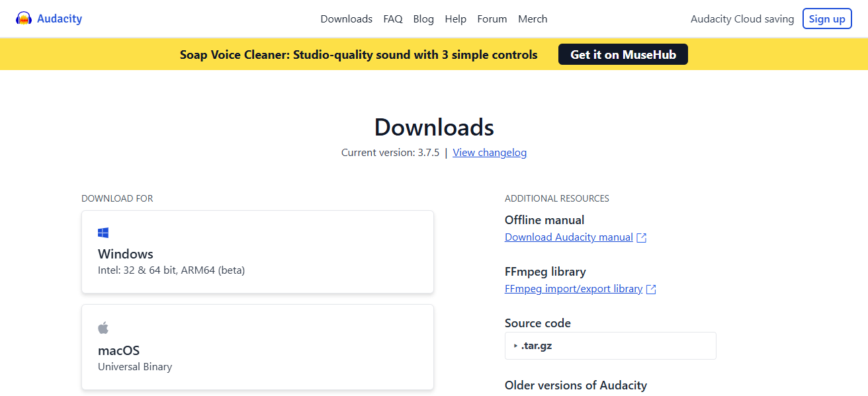The height and width of the screenshot is (396, 868).
Task: Click the Windows logo icon in download card
Action: 103,233
